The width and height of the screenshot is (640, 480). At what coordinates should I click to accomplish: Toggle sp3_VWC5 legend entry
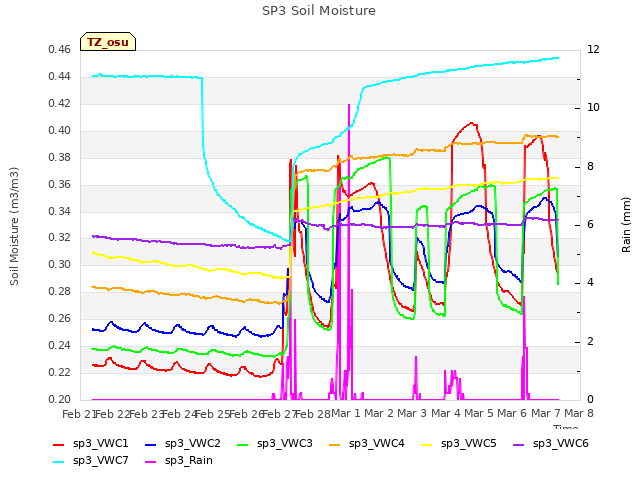(458, 444)
